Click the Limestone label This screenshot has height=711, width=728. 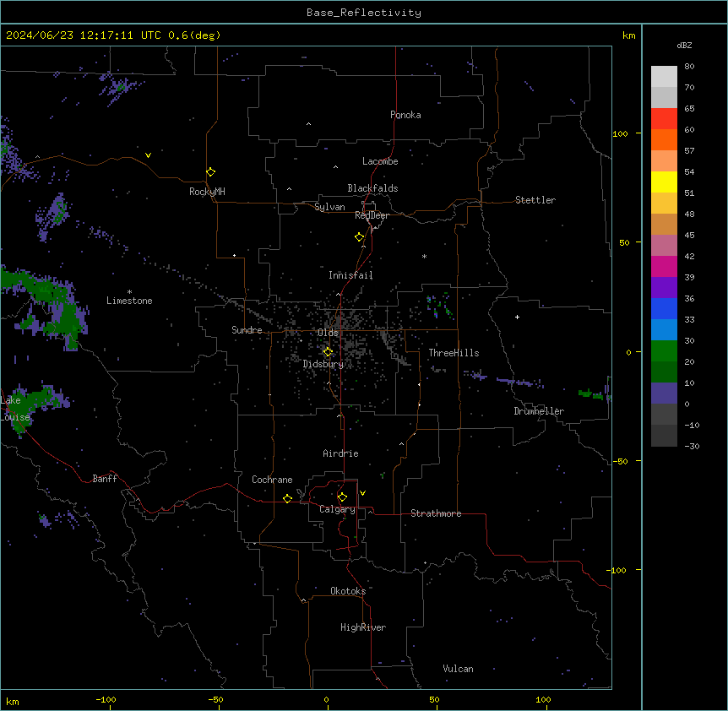coord(129,301)
